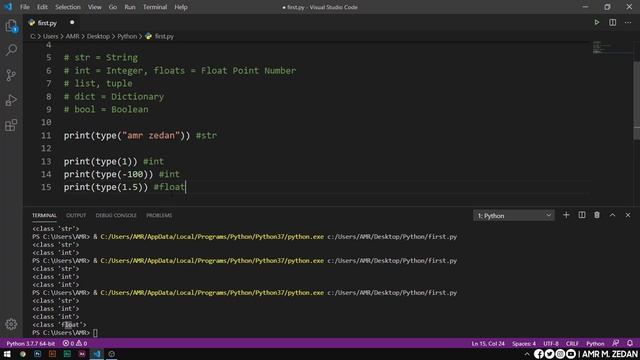Switch to the OUTPUT panel tab
Viewport: 640px width, 360px height.
pos(76,215)
